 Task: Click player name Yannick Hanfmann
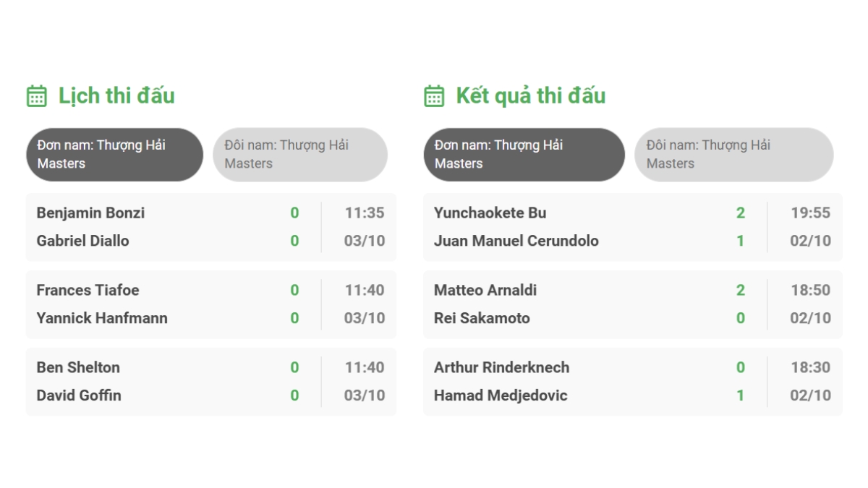pyautogui.click(x=102, y=318)
